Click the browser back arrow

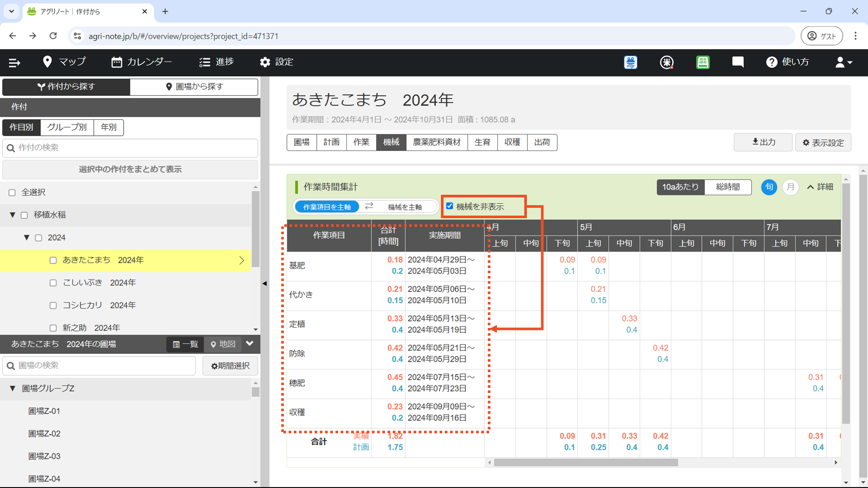click(13, 36)
